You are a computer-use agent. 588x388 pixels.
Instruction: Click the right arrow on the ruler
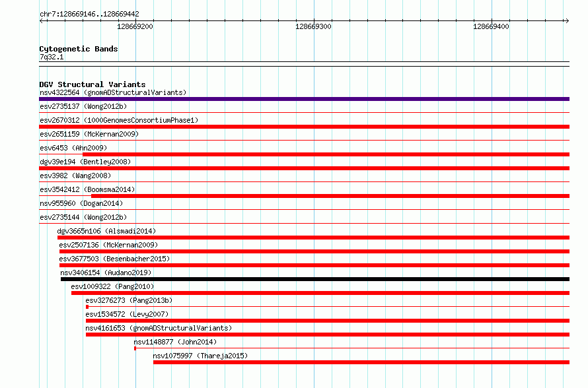tap(567, 20)
